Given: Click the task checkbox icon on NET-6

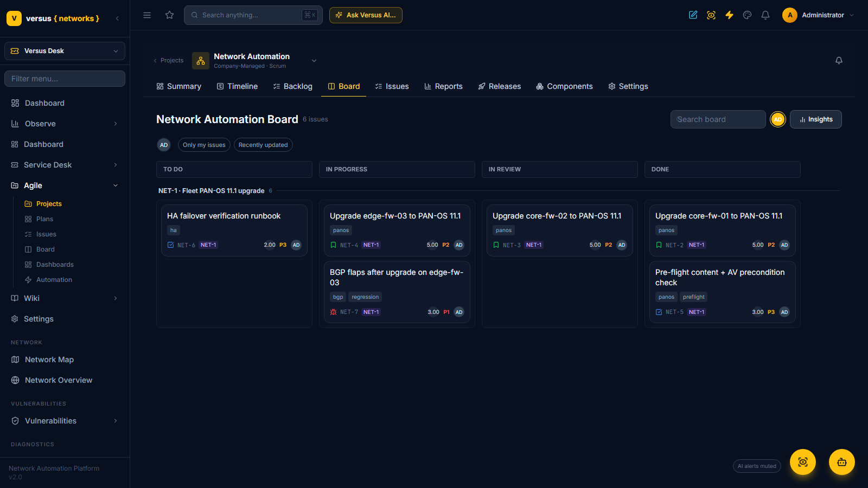Looking at the screenshot, I should (171, 245).
